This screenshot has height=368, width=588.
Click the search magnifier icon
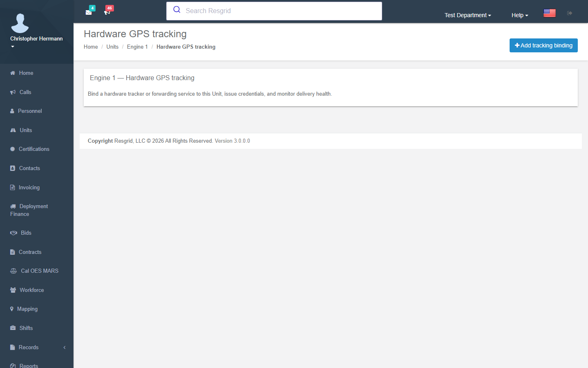click(x=177, y=9)
